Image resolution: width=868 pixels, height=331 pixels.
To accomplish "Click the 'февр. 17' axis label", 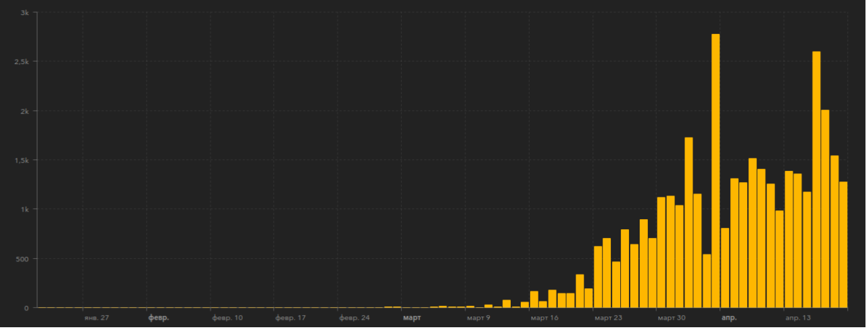I will [x=291, y=318].
